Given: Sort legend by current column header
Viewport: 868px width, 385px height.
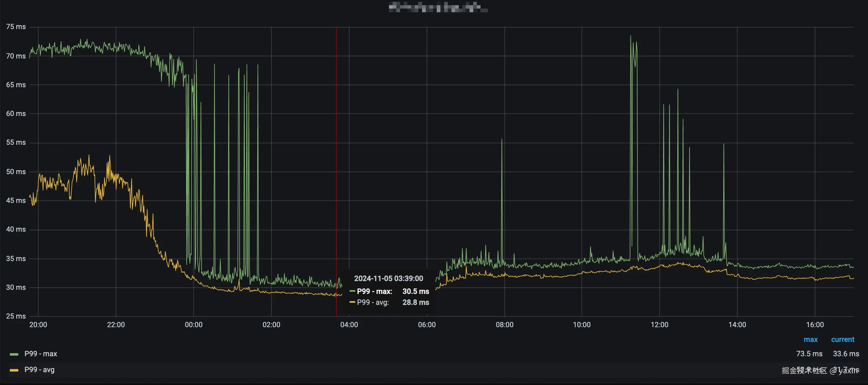Looking at the screenshot, I should [842, 339].
